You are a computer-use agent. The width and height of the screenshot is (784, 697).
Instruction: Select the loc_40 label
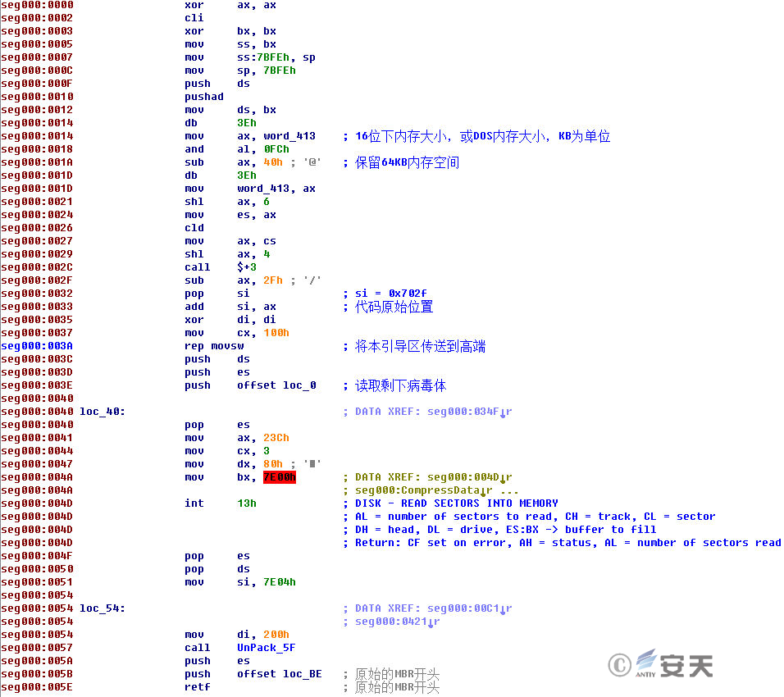click(x=102, y=412)
